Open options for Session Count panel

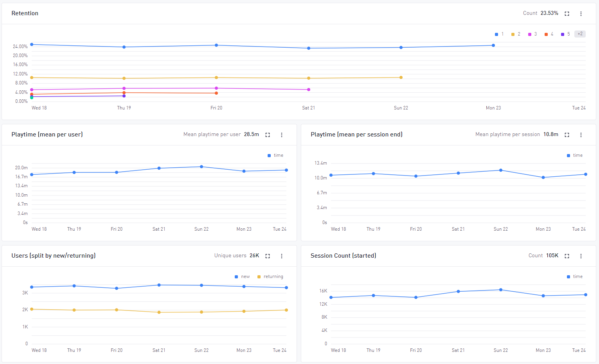[x=581, y=256]
